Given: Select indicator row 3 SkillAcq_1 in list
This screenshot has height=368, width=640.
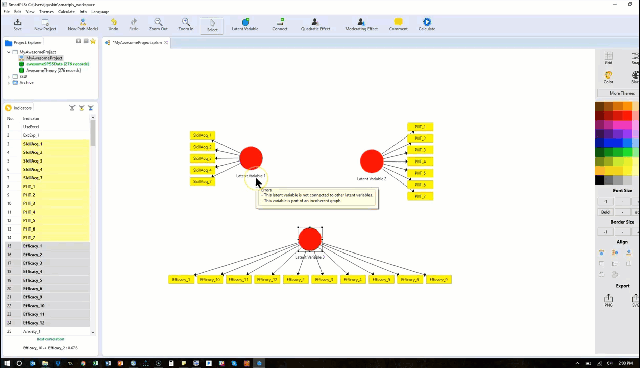Looking at the screenshot, I should 47,144.
